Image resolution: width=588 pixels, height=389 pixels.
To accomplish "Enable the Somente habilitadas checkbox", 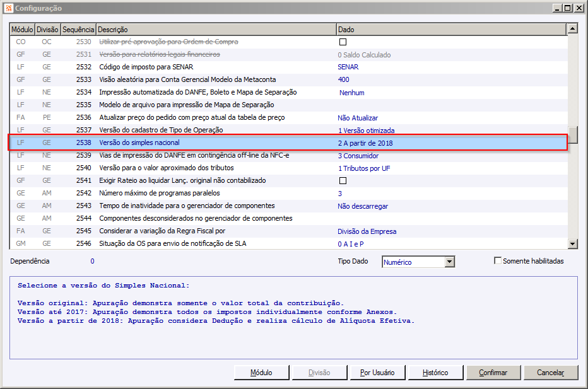I will point(498,260).
